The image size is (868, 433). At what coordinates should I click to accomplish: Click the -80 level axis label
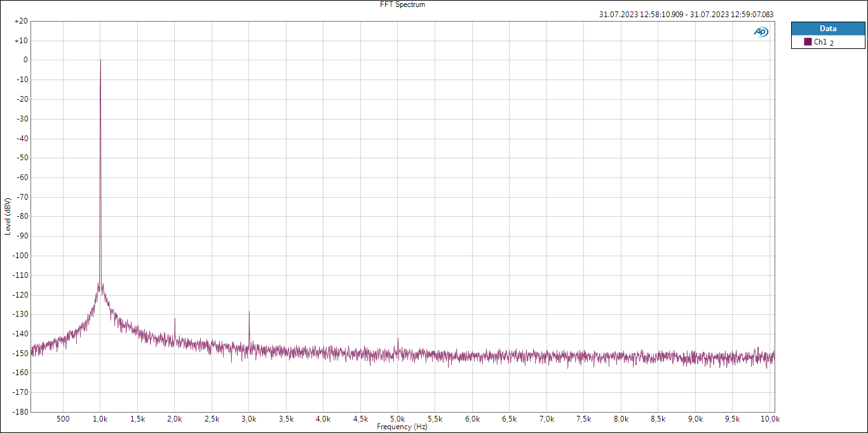(21, 216)
